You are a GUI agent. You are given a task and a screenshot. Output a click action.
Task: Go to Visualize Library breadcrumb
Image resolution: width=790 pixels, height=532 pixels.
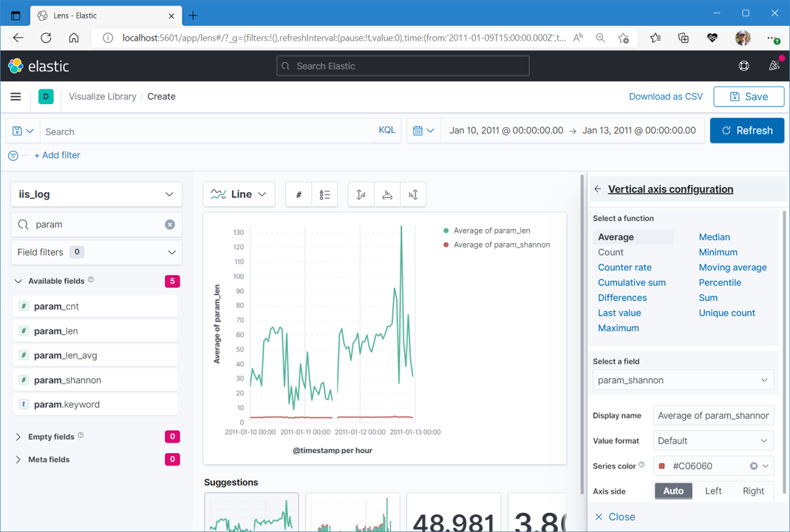pos(102,97)
